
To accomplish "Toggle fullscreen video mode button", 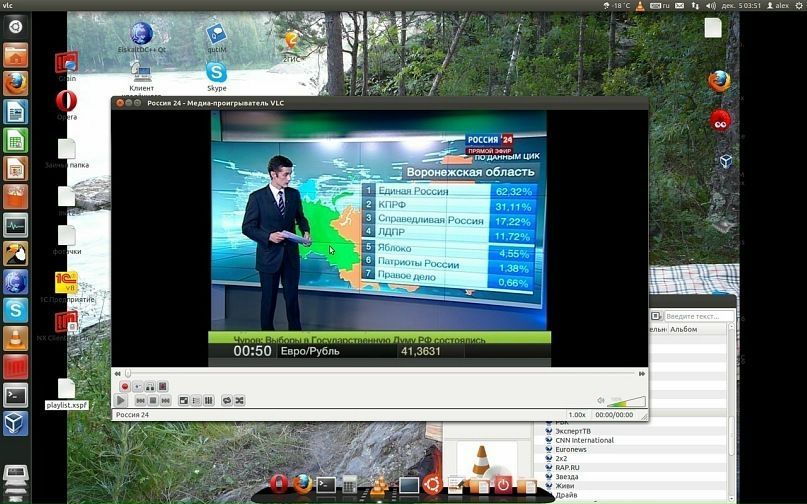I will [184, 401].
